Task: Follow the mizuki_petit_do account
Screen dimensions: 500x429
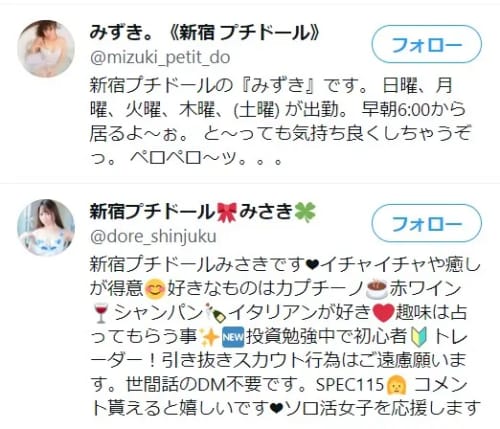Action: coord(426,44)
